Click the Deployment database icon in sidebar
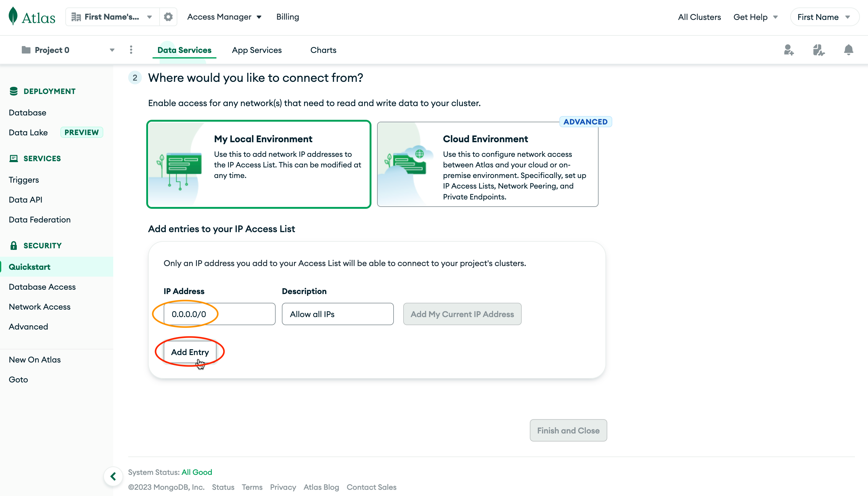This screenshot has height=496, width=868. (x=14, y=91)
